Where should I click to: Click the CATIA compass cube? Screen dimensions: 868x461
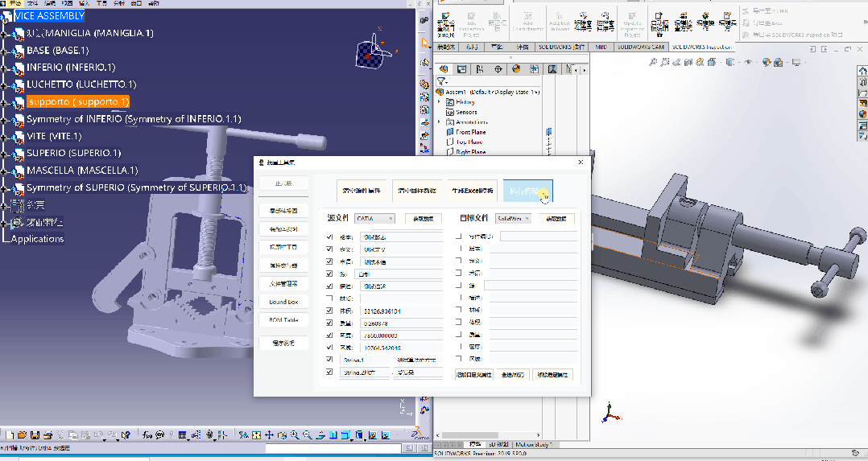370,54
